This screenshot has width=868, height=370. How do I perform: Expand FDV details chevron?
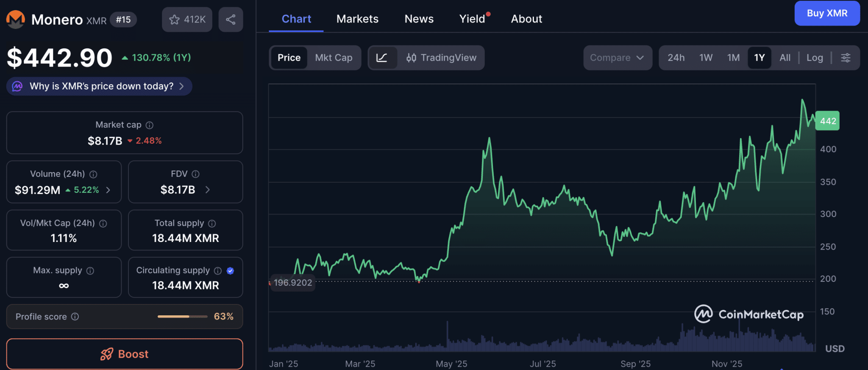click(x=208, y=189)
